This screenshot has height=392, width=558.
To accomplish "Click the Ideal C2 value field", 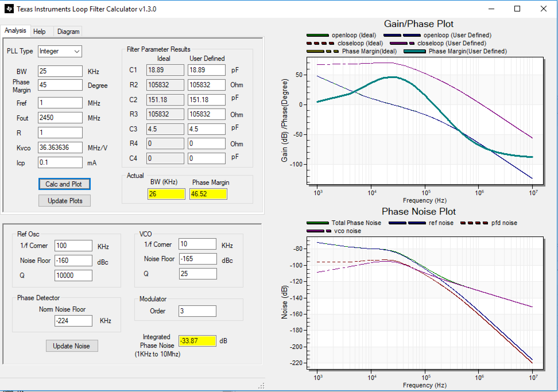I will (165, 100).
